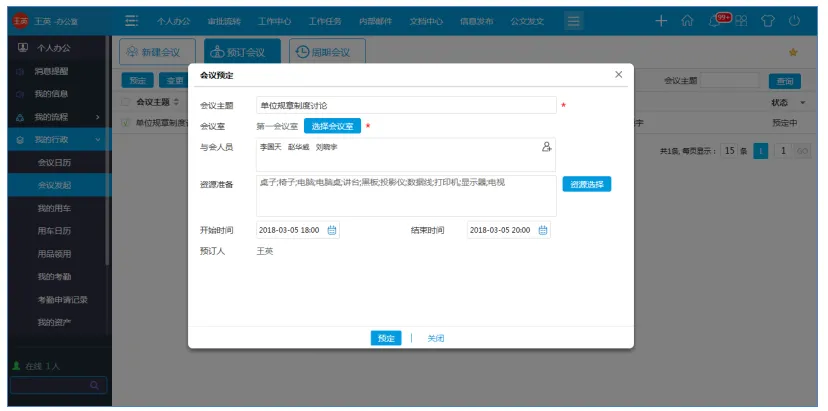Image resolution: width=828 pixels, height=411 pixels.
Task: Expand the 我的流程 sidebar section
Action: [97, 117]
